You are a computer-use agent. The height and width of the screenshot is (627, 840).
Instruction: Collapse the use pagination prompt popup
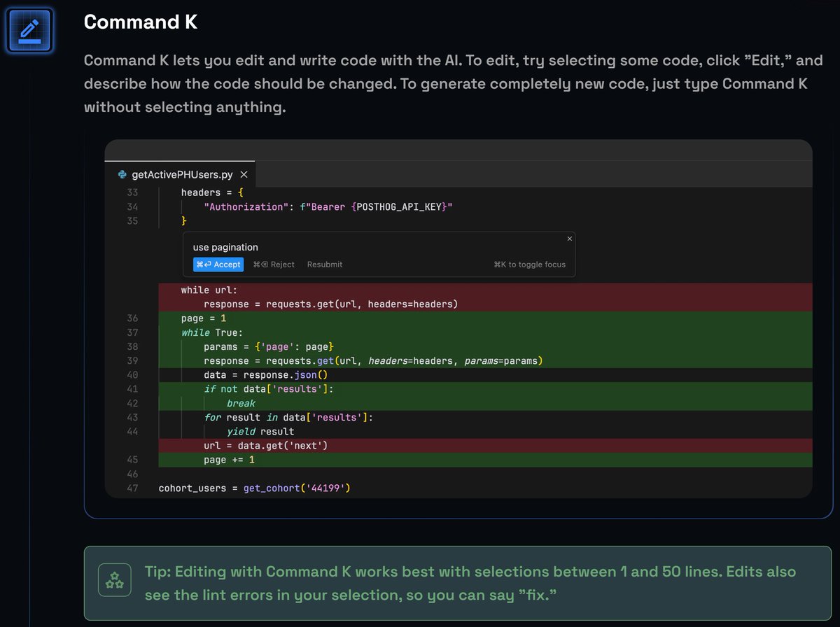568,239
